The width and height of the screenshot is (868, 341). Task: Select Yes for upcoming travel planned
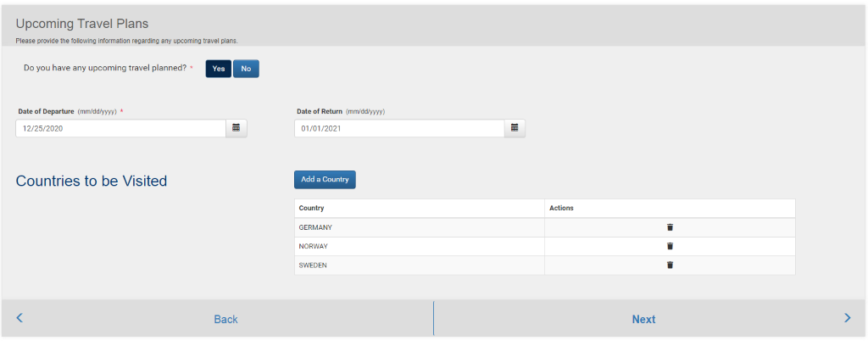[218, 69]
